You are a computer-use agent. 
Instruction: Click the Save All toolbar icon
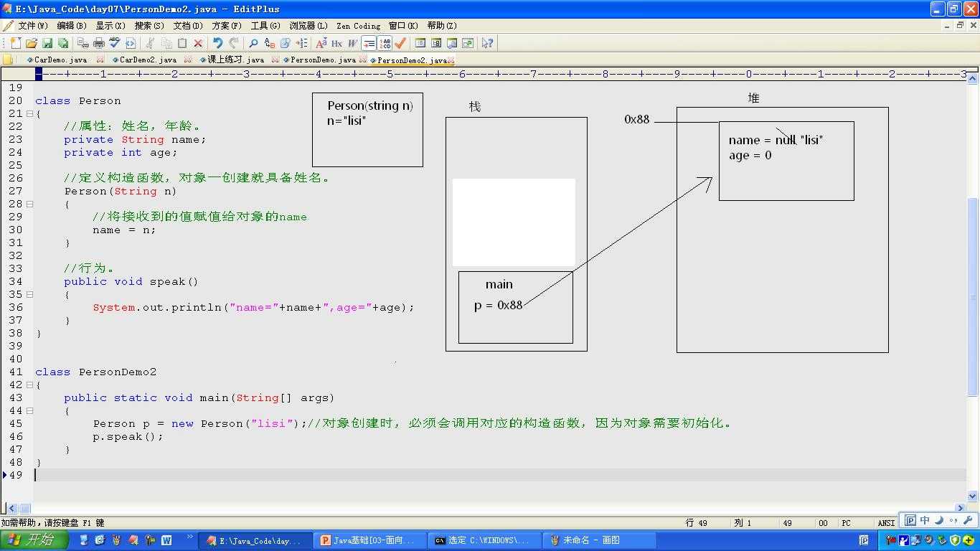63,43
